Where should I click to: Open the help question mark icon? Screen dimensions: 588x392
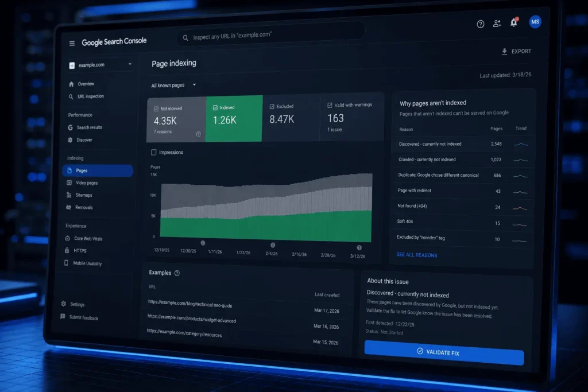(x=481, y=24)
